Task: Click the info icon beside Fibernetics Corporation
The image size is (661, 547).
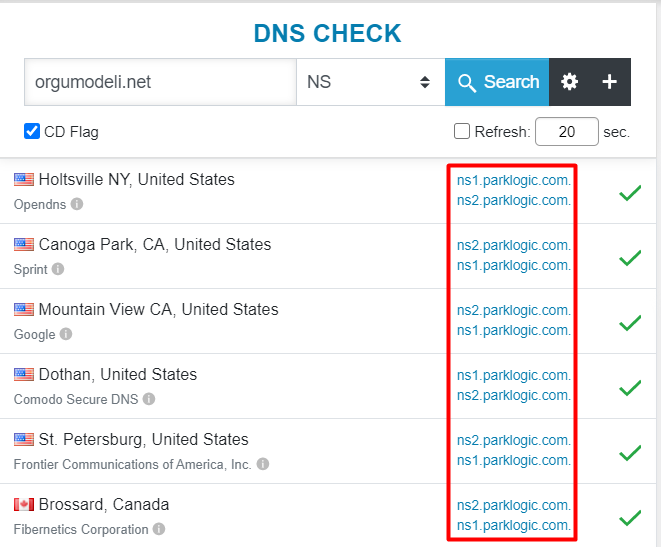Action: (x=159, y=528)
